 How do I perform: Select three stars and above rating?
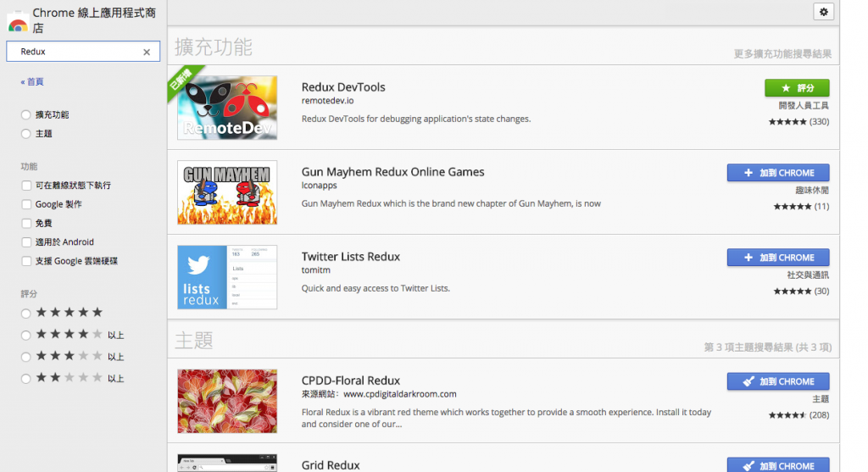point(26,357)
